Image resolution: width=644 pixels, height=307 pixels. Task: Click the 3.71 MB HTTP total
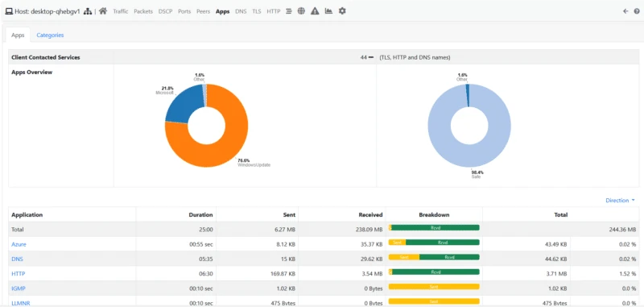point(558,274)
